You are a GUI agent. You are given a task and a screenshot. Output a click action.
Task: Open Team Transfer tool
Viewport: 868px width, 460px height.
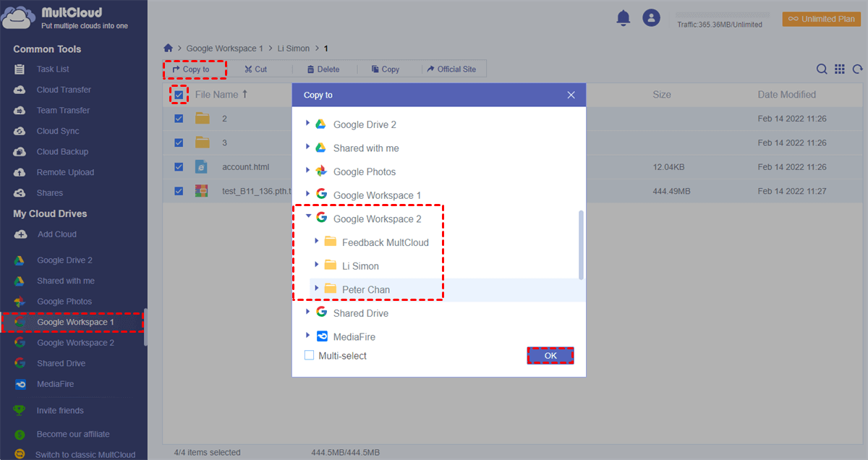63,111
